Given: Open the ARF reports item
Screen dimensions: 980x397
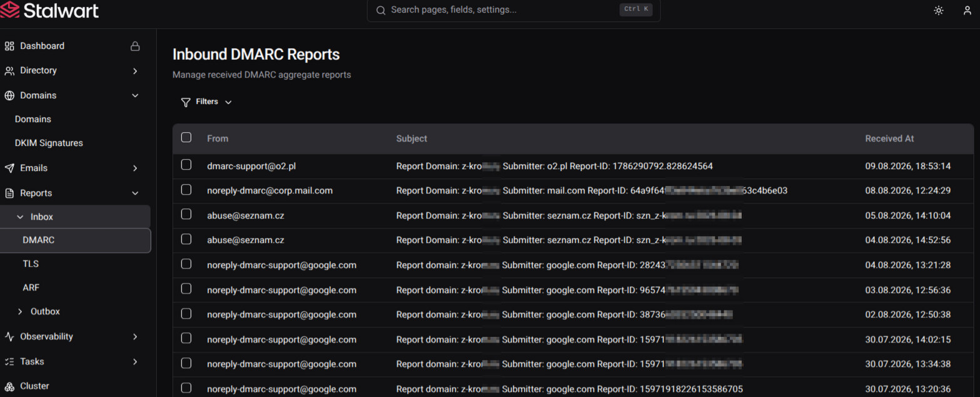Looking at the screenshot, I should pyautogui.click(x=31, y=288).
